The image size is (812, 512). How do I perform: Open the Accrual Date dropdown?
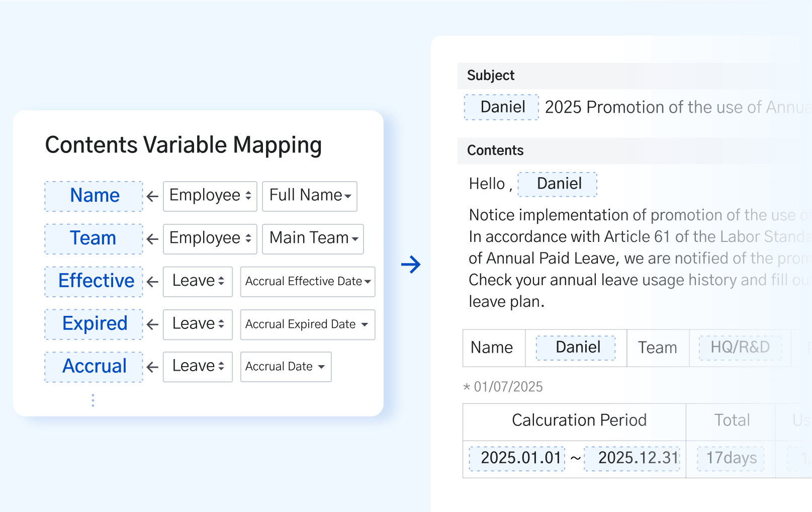coord(286,367)
